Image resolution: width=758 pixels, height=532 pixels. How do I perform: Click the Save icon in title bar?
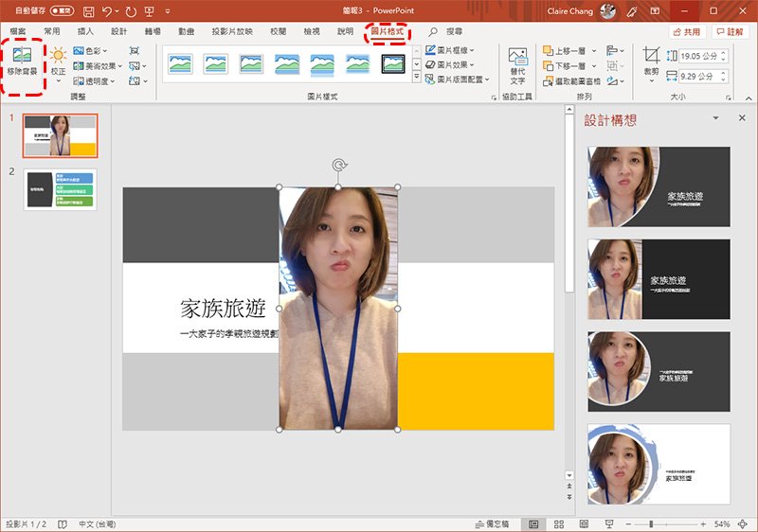click(88, 12)
